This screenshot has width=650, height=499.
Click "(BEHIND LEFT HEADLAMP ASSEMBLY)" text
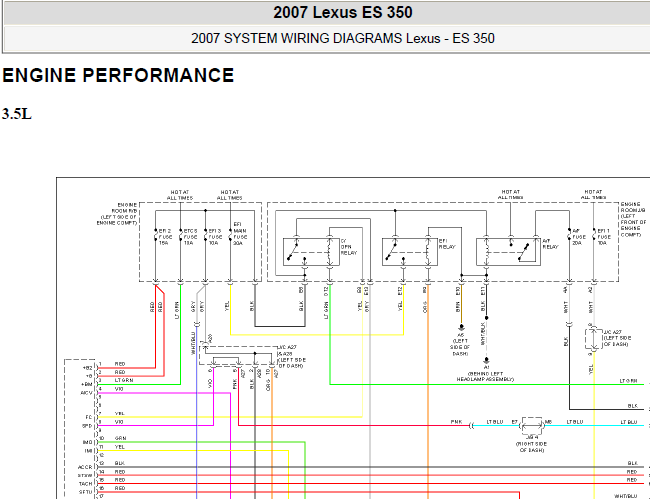point(485,376)
